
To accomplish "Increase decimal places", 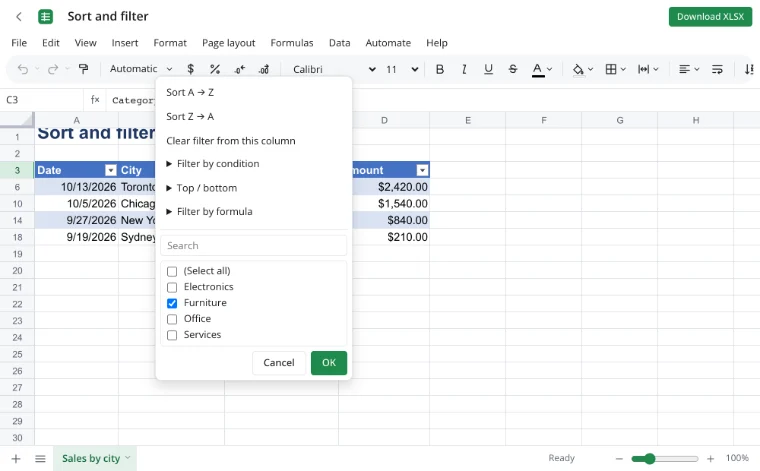I will point(264,69).
